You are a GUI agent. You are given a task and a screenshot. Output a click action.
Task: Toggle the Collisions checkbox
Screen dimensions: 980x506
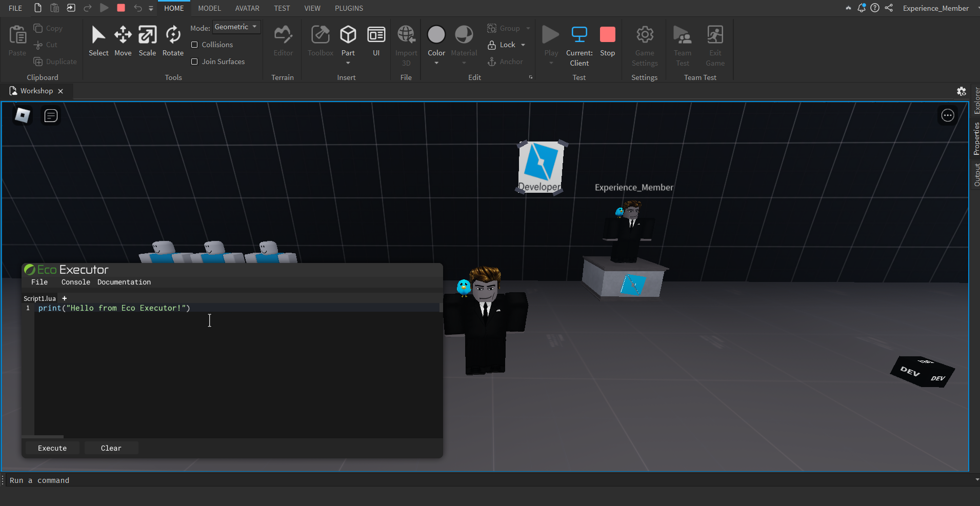(x=194, y=45)
